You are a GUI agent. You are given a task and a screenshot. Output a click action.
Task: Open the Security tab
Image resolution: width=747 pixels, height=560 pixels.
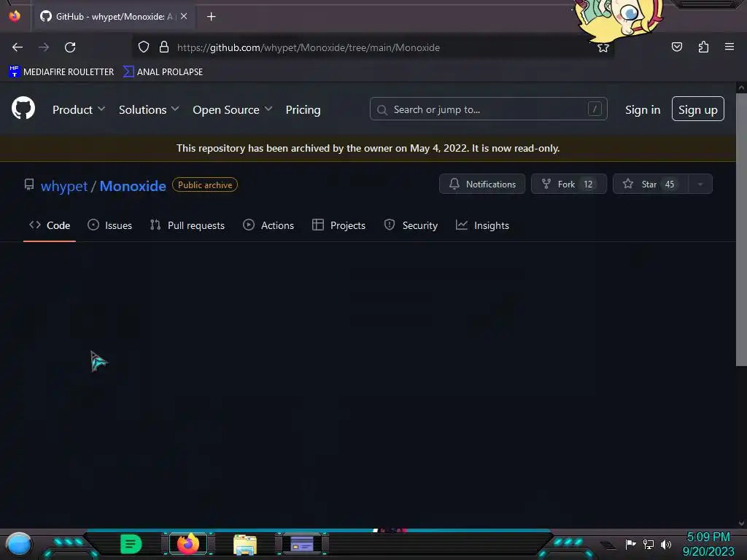(411, 225)
